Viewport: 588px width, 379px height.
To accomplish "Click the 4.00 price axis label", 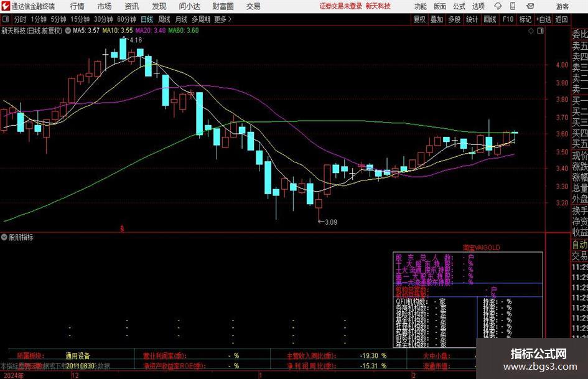I will pos(562,65).
